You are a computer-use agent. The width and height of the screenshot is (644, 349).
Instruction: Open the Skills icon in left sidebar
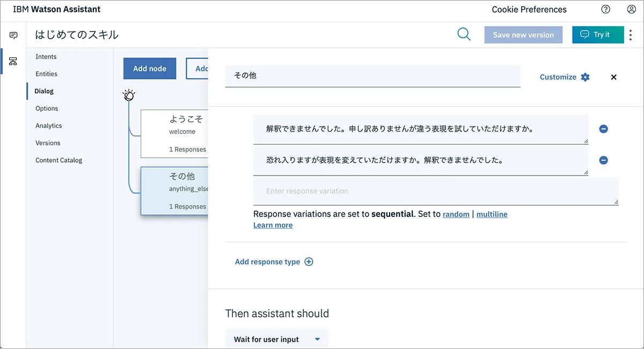[13, 61]
